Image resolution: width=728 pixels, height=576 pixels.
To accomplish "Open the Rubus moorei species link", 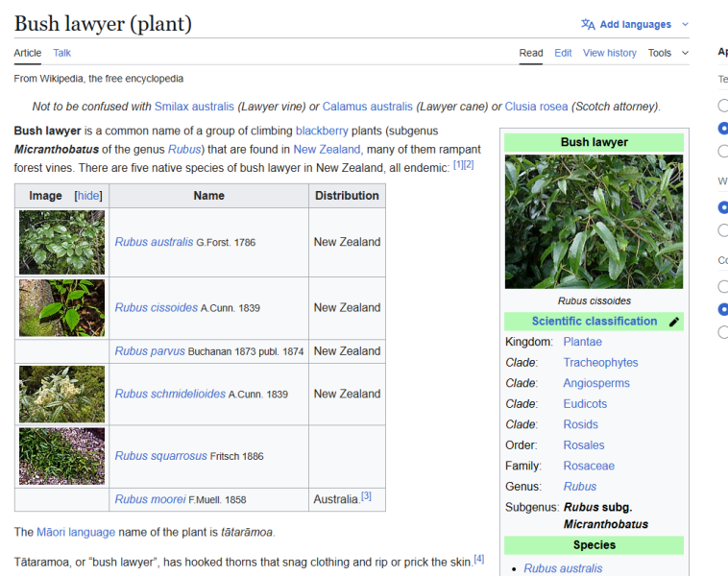I will [x=151, y=499].
